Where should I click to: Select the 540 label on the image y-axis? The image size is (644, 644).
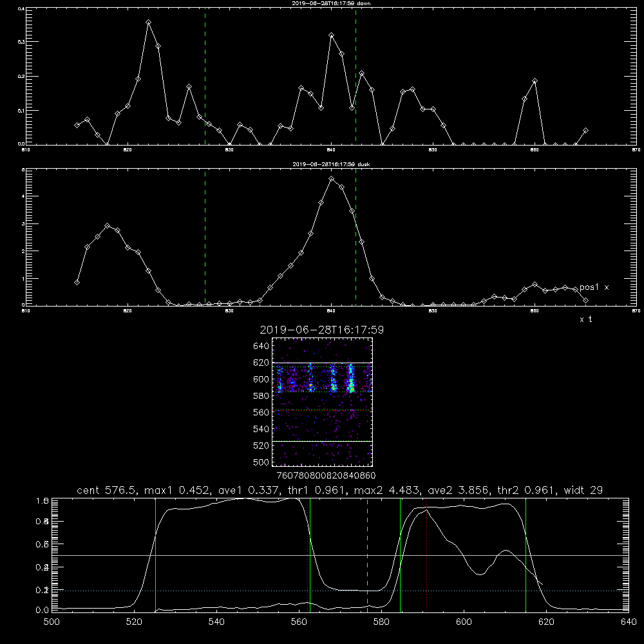point(261,429)
